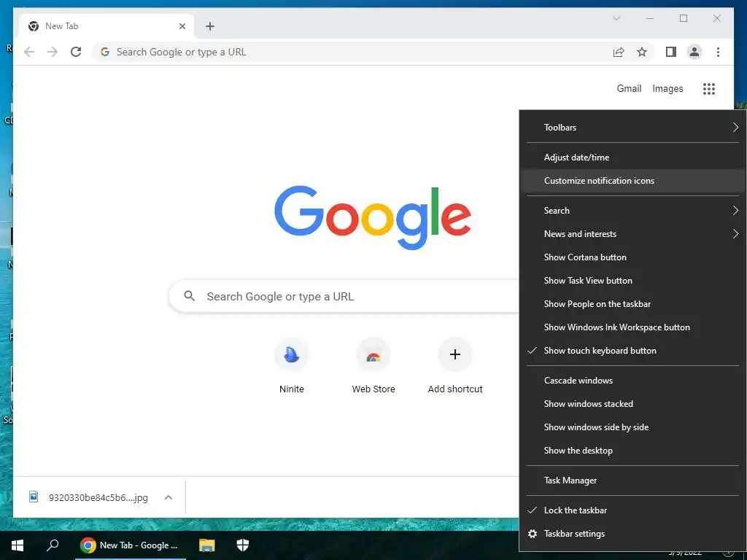The image size is (747, 560).
Task: Select the New Tab browser tab
Action: click(107, 26)
